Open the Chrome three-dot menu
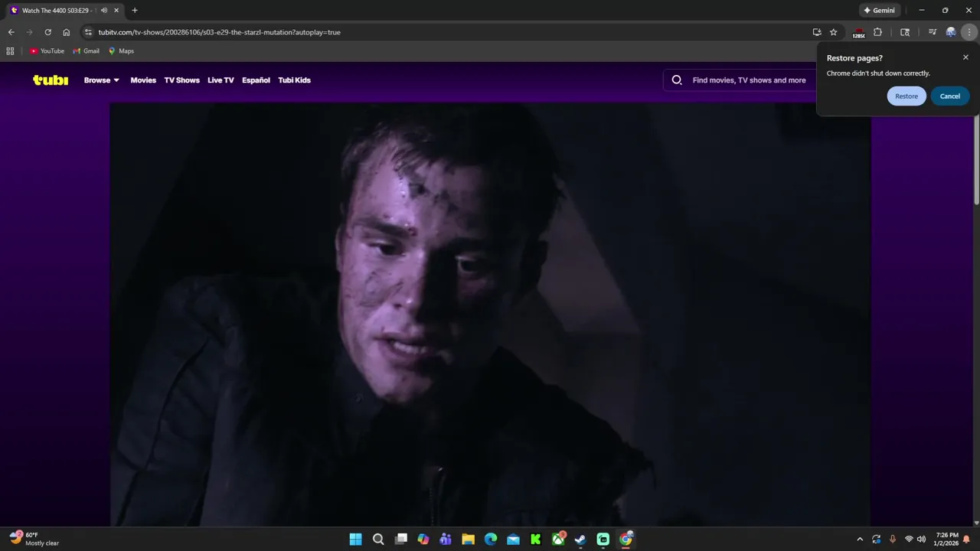Screen dimensions: 980x551 pos(969,32)
